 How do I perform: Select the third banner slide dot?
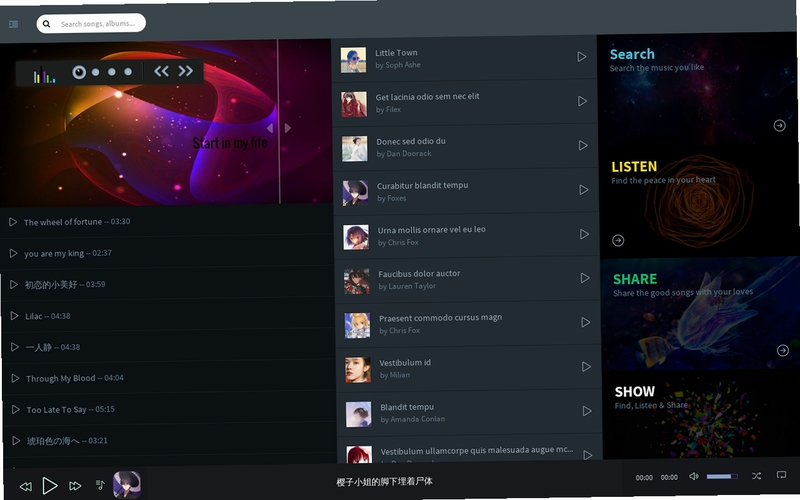click(x=112, y=72)
